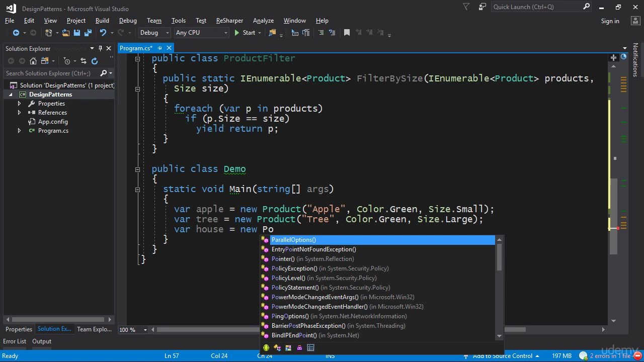644x362 pixels.
Task: Collapse the Demo class region
Action: [137, 168]
